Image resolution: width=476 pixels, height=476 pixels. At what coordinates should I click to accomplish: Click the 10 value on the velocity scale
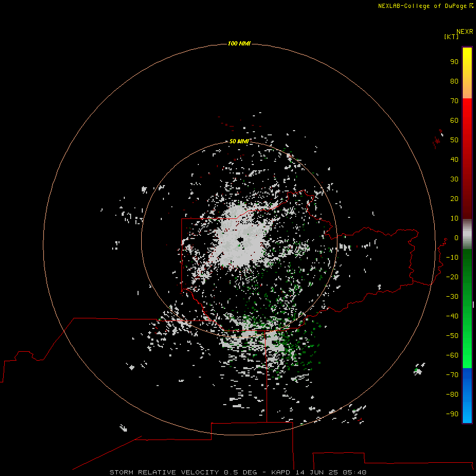454,218
